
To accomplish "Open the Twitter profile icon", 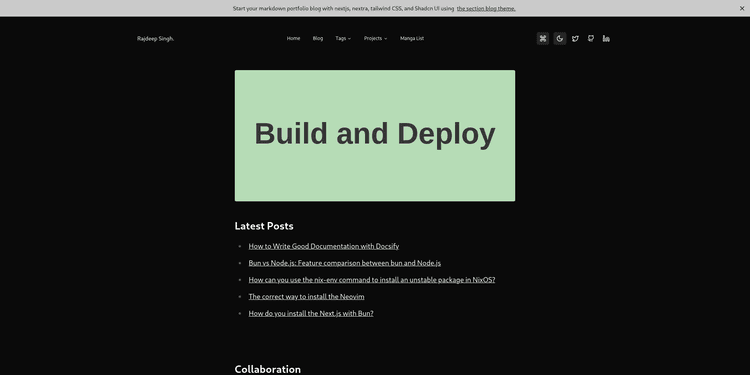I will tap(575, 39).
